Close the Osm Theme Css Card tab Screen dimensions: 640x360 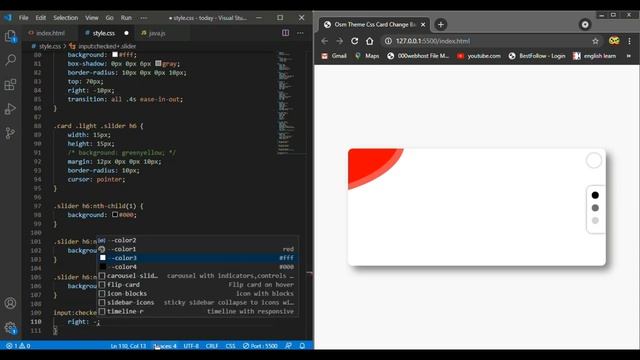(423, 24)
